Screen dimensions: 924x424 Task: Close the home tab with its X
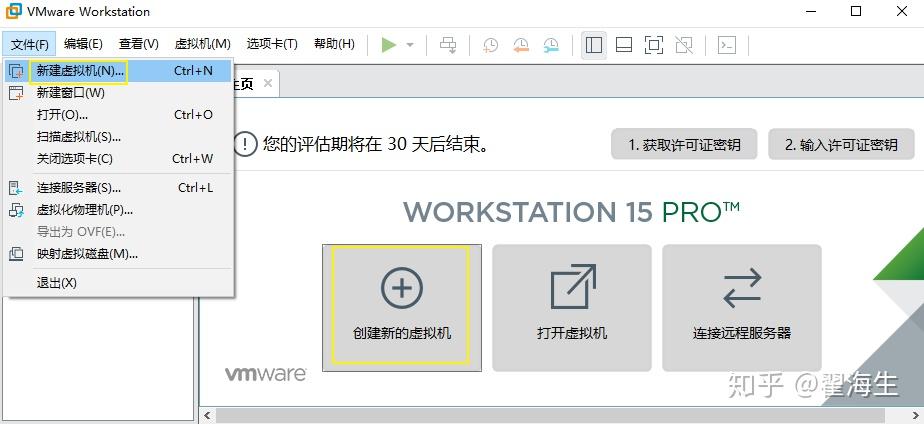(x=268, y=83)
